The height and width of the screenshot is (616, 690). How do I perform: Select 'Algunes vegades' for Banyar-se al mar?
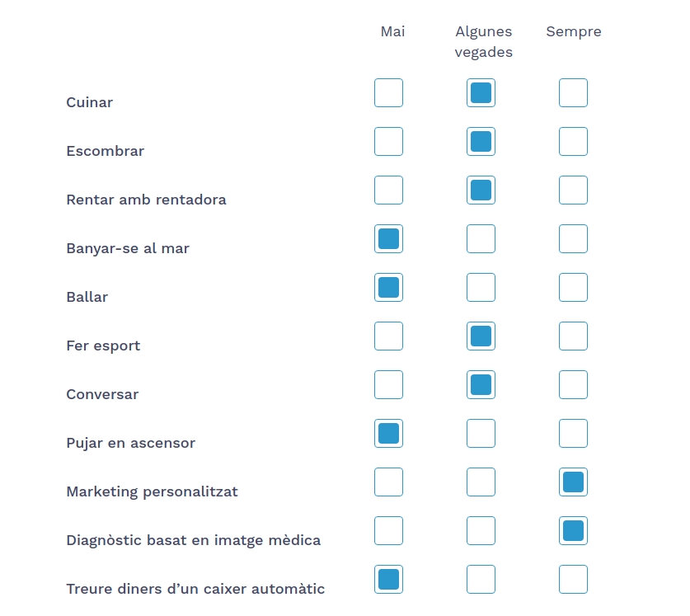point(481,239)
